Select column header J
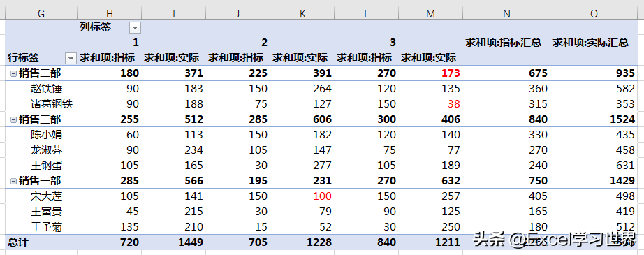The width and height of the screenshot is (644, 255). coord(237,14)
